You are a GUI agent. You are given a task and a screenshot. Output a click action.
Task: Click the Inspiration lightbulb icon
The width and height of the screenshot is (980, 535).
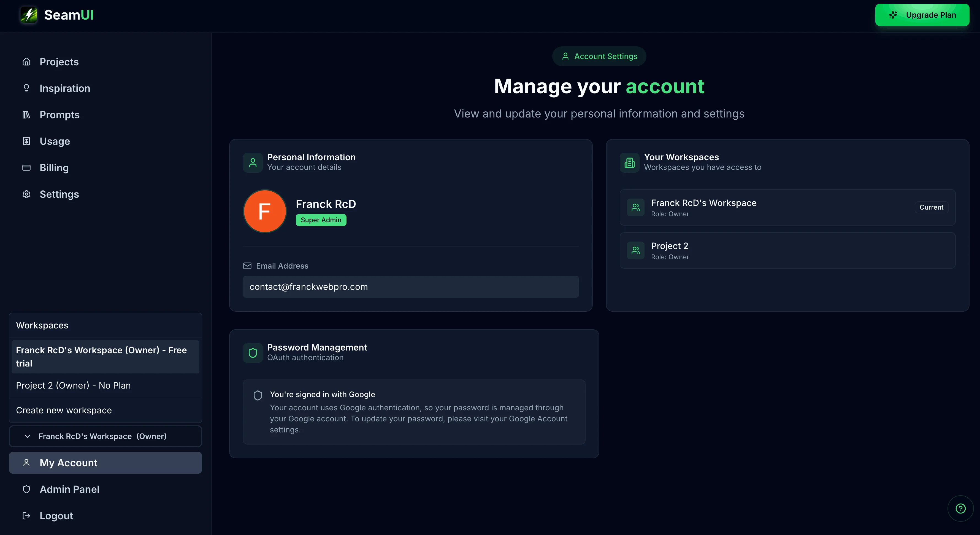(26, 88)
